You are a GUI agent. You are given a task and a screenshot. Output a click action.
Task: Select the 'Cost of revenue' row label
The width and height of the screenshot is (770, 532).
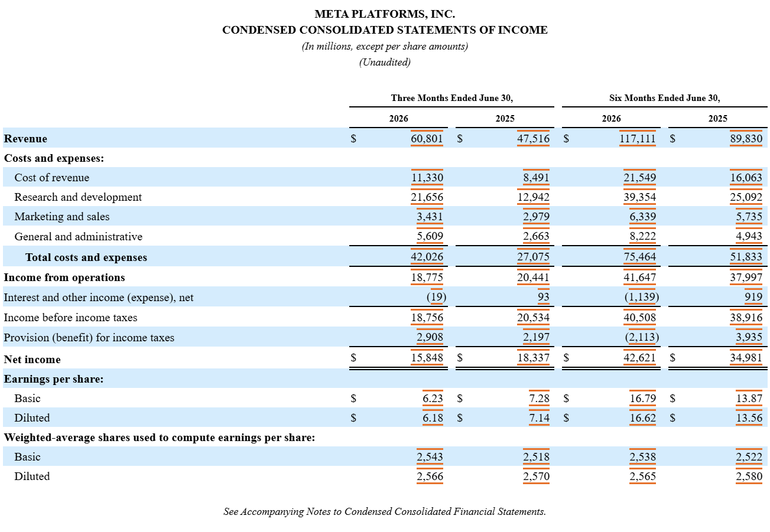pos(52,178)
